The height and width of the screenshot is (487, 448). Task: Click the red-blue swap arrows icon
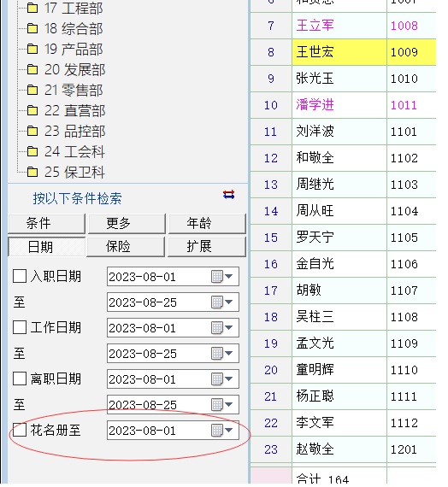(x=228, y=195)
